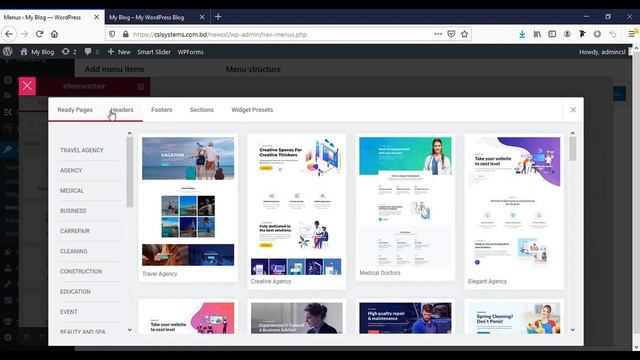Open Firefox library icon

(537, 34)
